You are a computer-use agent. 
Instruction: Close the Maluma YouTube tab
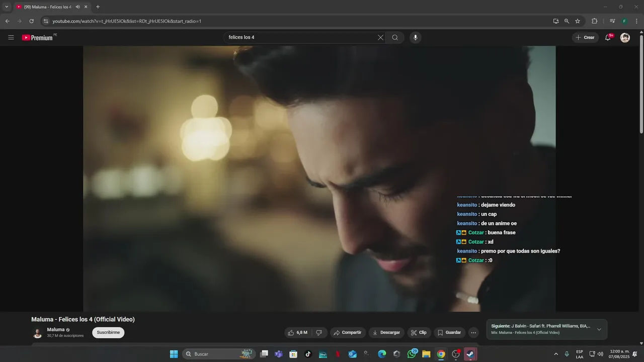(x=86, y=7)
